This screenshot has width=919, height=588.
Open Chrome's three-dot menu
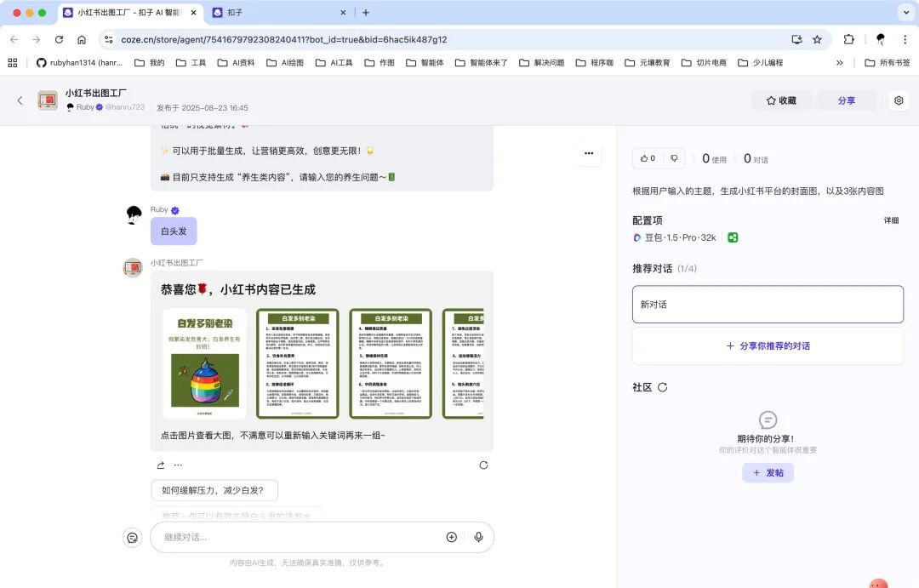click(x=904, y=39)
